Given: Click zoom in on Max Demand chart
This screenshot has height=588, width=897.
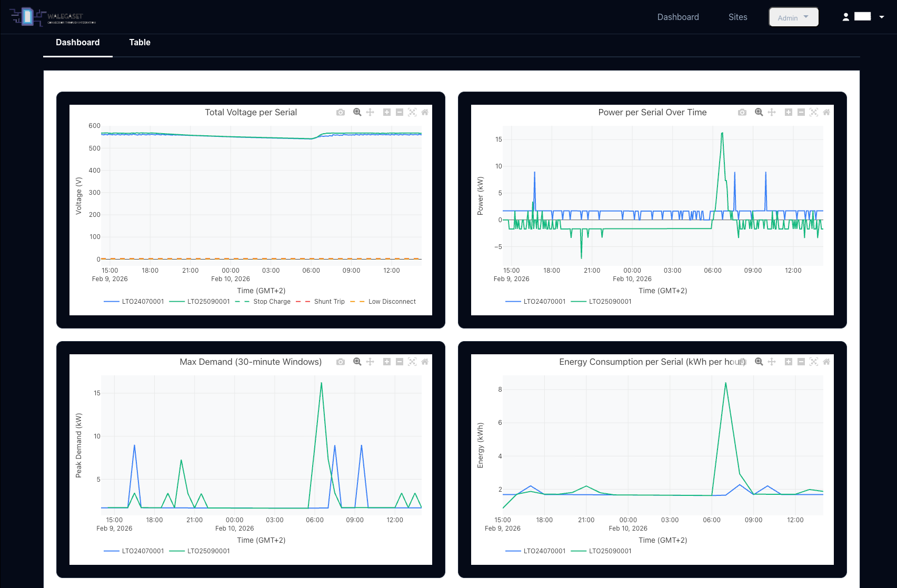Looking at the screenshot, I should tap(387, 362).
